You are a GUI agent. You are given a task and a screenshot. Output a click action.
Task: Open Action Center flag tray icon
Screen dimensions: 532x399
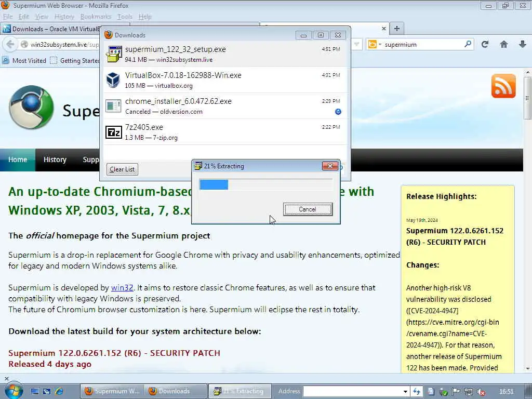tap(456, 392)
